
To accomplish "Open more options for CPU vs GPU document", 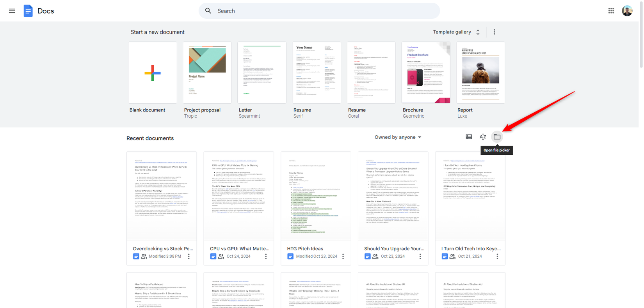I will pyautogui.click(x=266, y=257).
